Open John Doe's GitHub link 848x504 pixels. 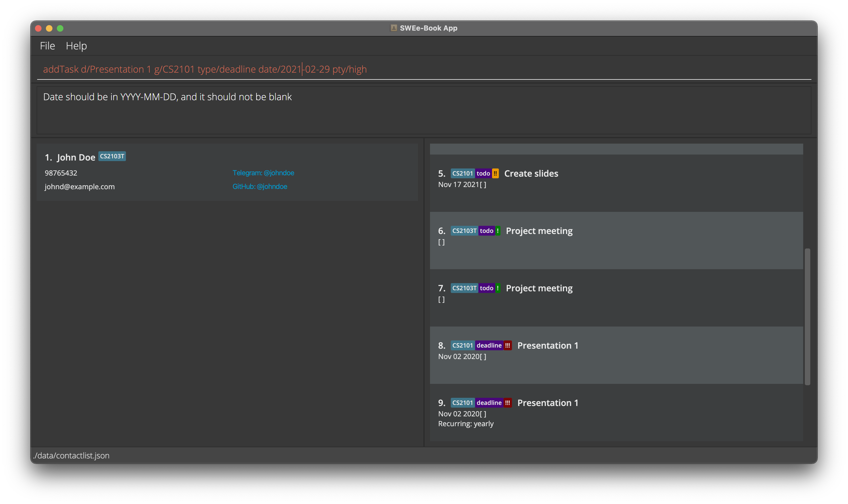260,186
